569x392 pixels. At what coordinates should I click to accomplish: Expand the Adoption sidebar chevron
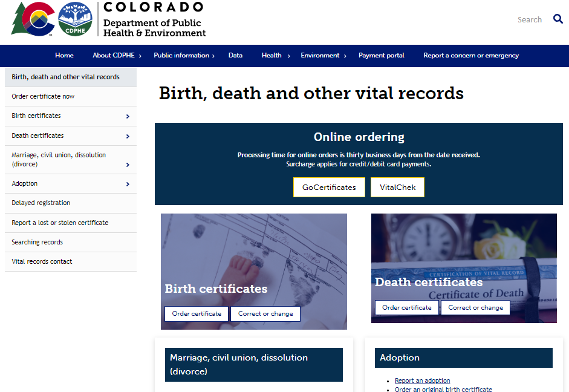click(x=128, y=183)
